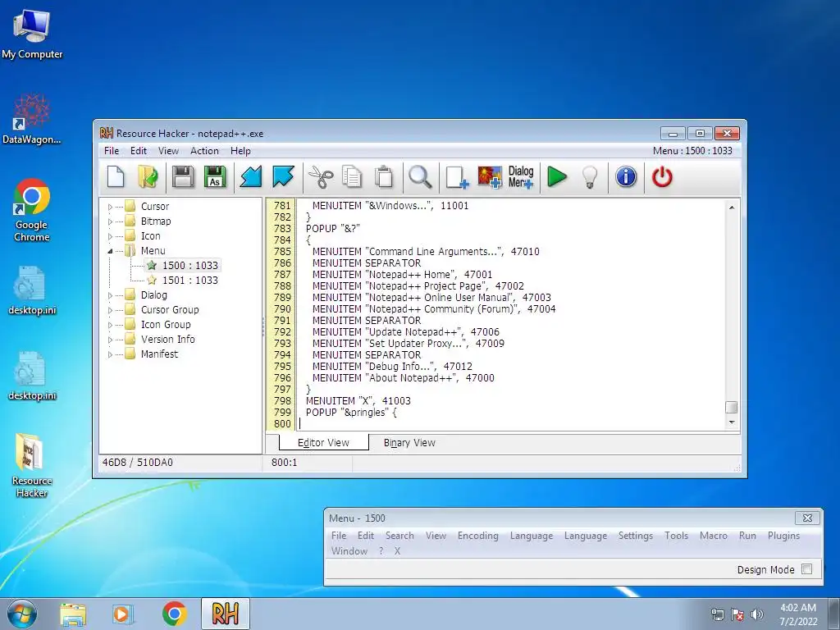Open My Computer desktop icon
The image size is (840, 630).
click(32, 34)
